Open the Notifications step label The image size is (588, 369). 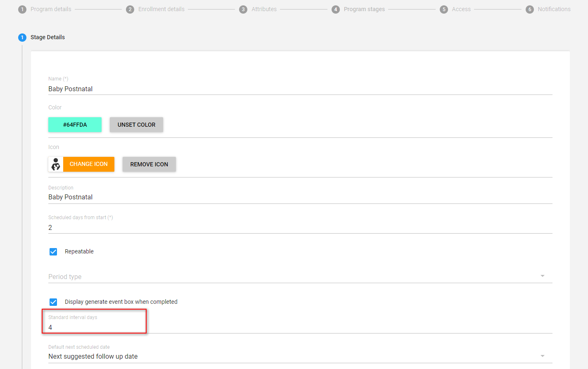click(554, 9)
